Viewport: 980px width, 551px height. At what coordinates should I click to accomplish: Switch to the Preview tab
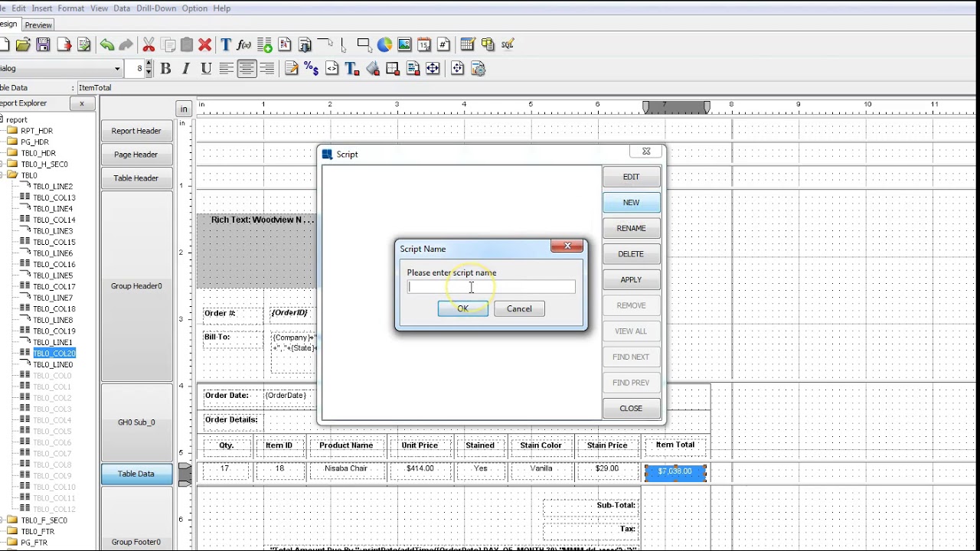[x=38, y=25]
